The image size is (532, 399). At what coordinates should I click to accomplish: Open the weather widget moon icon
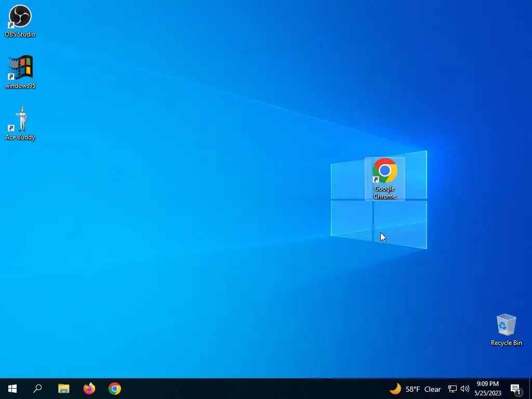click(395, 389)
